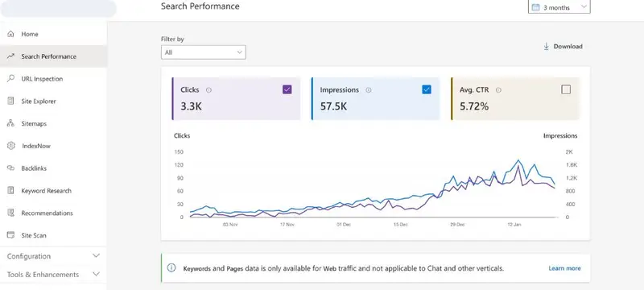
Task: Click the info icon next to Clicks
Action: (x=208, y=90)
